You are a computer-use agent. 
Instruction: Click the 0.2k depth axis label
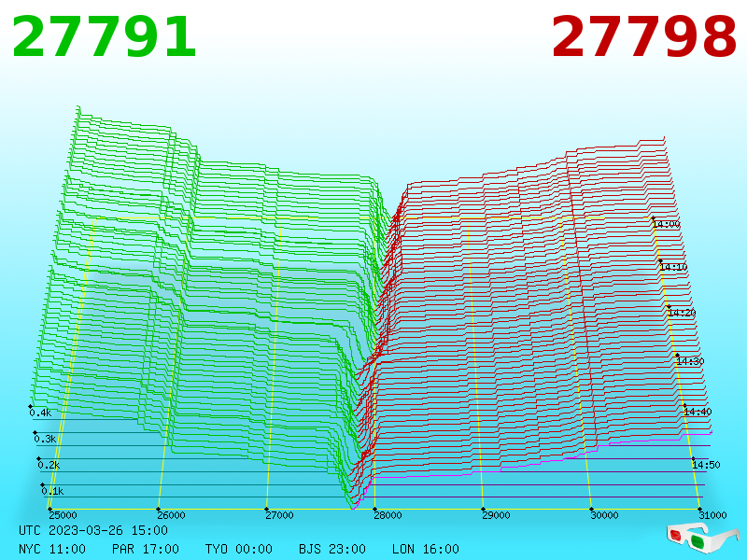click(x=49, y=465)
